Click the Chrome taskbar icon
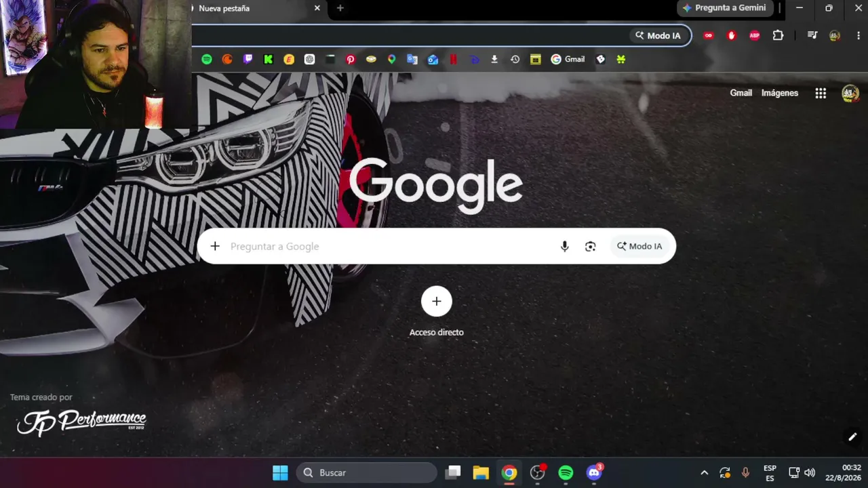Image resolution: width=868 pixels, height=488 pixels. pos(509,473)
